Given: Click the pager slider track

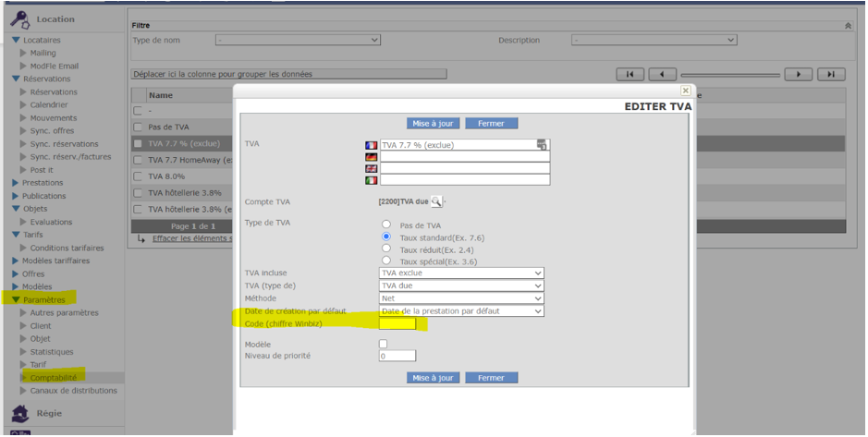Looking at the screenshot, I should 730,75.
